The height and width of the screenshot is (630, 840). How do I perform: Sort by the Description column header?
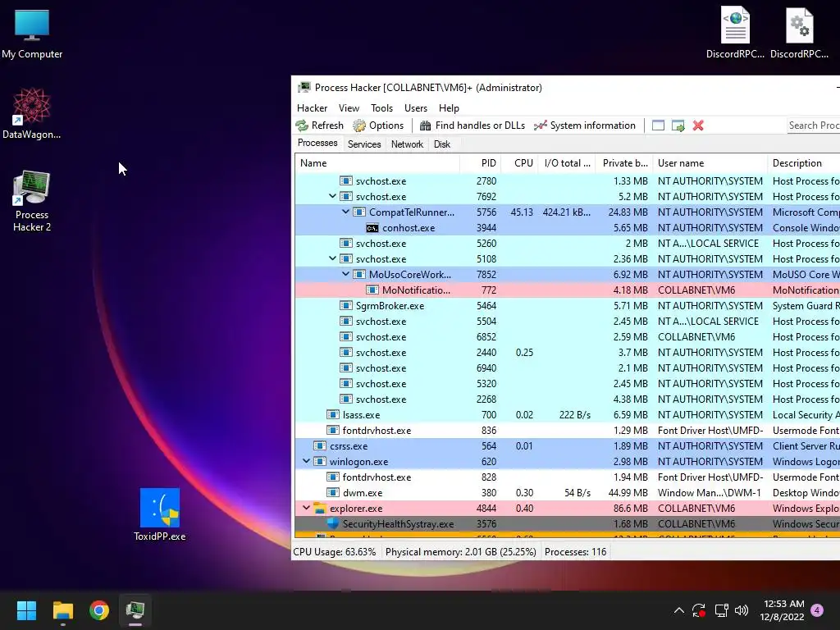pos(804,163)
